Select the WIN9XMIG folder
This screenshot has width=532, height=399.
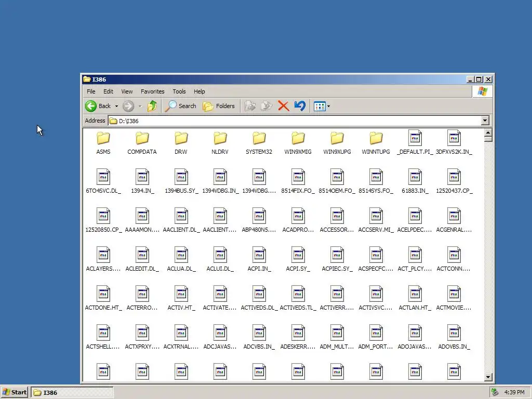point(298,143)
